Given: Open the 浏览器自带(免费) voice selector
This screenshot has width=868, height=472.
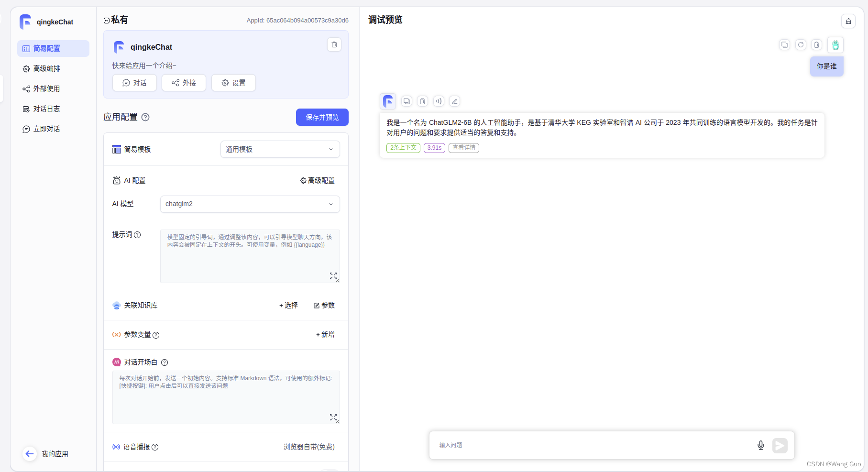Looking at the screenshot, I should click(309, 447).
